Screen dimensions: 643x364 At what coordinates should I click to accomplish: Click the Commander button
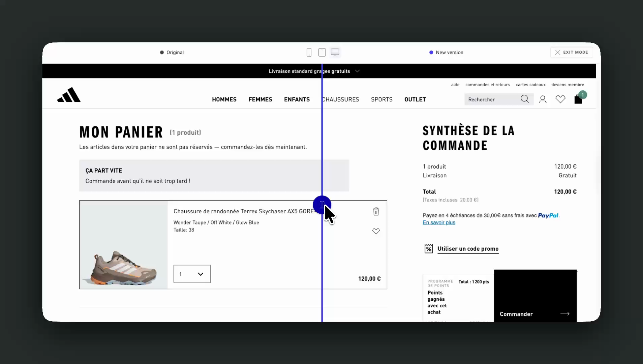535,296
